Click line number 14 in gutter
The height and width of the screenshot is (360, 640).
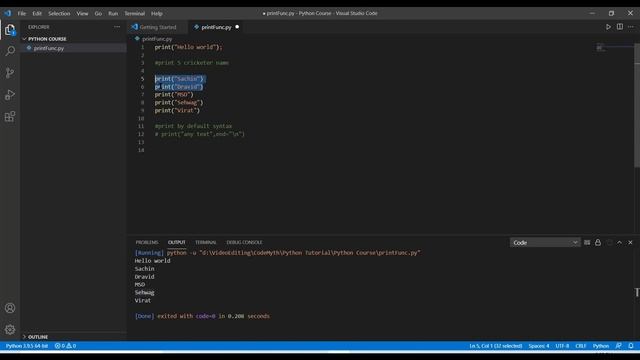pyautogui.click(x=141, y=150)
